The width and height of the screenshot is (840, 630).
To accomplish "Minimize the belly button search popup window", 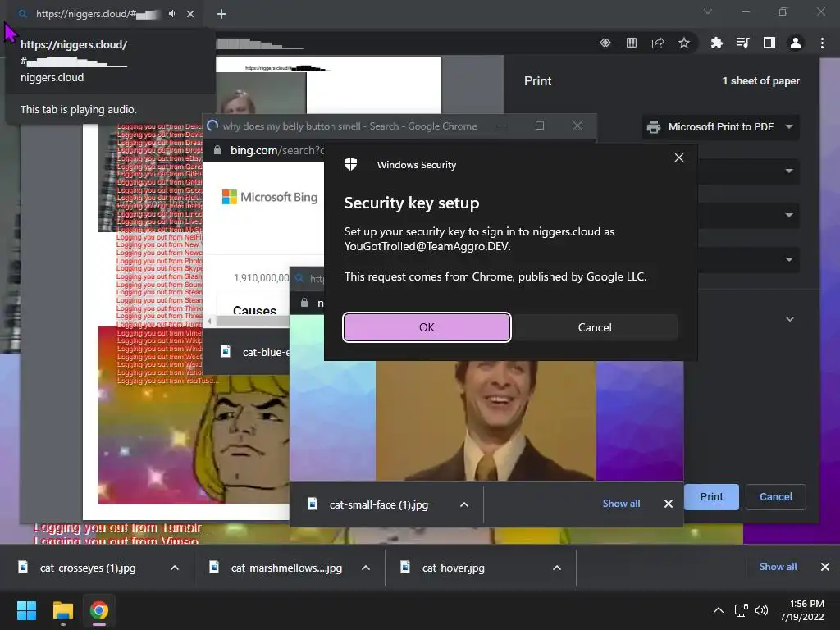I will (502, 126).
